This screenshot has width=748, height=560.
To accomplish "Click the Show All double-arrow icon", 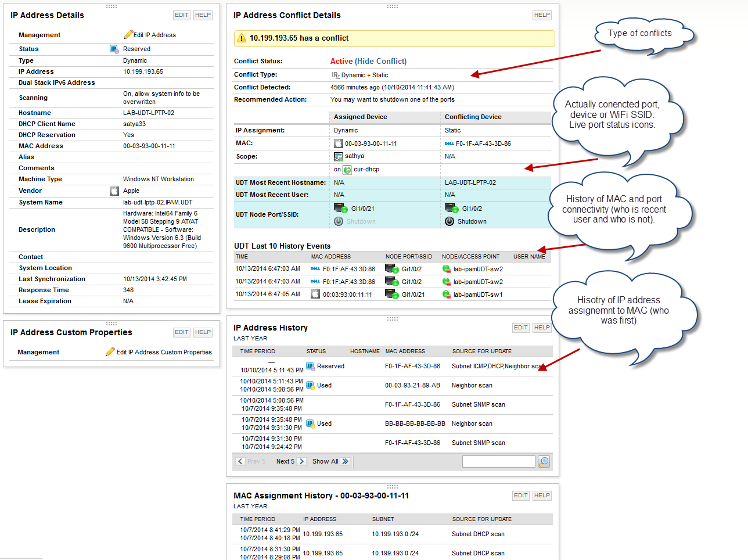I will (x=346, y=461).
